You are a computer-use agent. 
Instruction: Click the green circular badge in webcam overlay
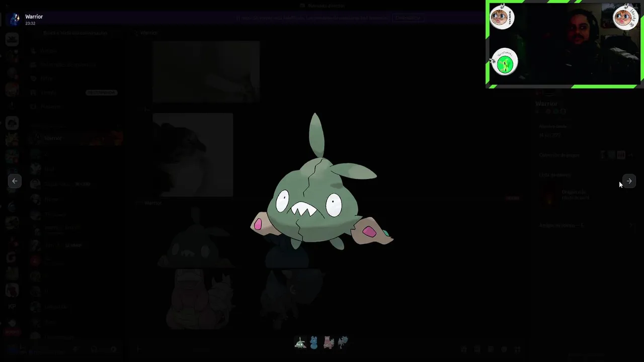(505, 63)
